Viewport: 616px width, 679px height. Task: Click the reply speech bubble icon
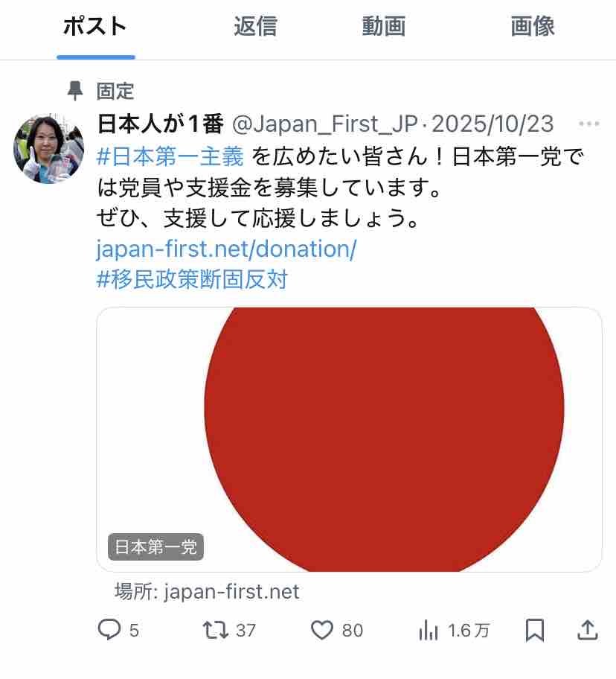109,631
